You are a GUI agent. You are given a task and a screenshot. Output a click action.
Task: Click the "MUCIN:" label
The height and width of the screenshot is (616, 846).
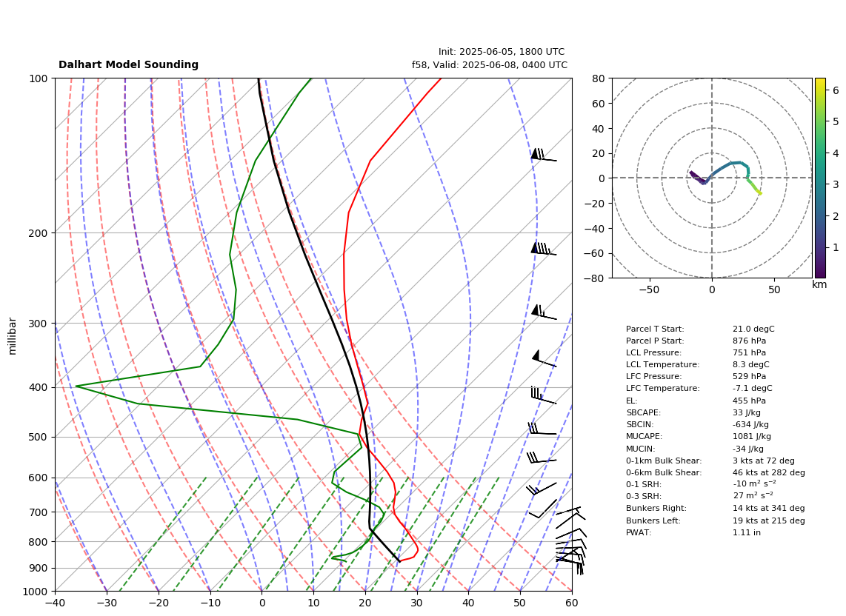click(x=641, y=449)
